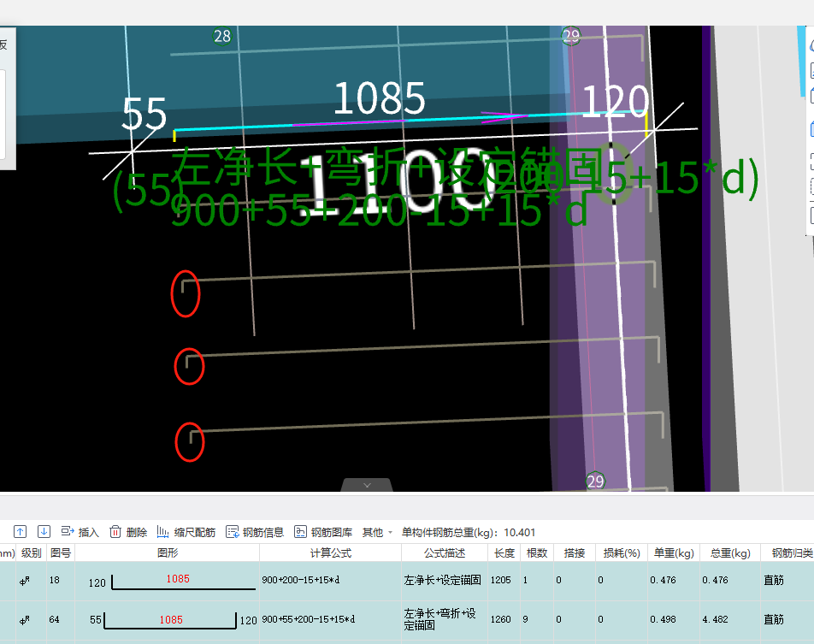Click description cell 左净长+弯折+设定锚固
The height and width of the screenshot is (644, 814).
[x=445, y=619]
